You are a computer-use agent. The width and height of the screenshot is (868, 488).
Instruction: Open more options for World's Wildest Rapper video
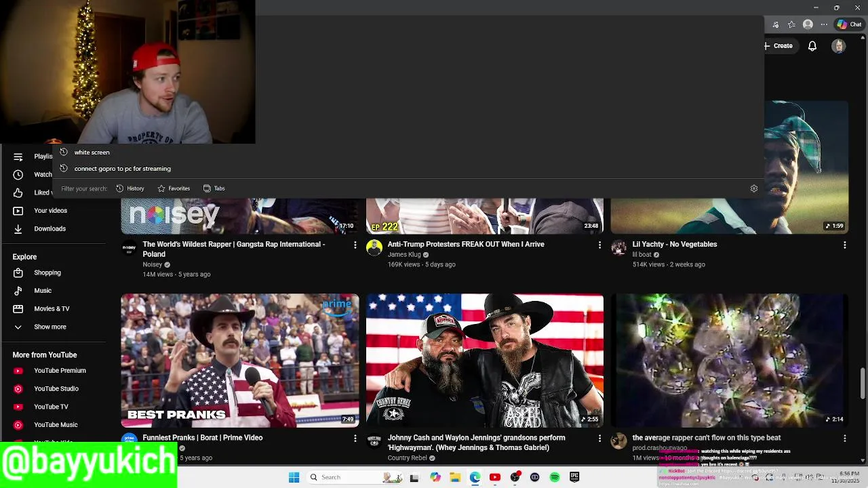(355, 245)
